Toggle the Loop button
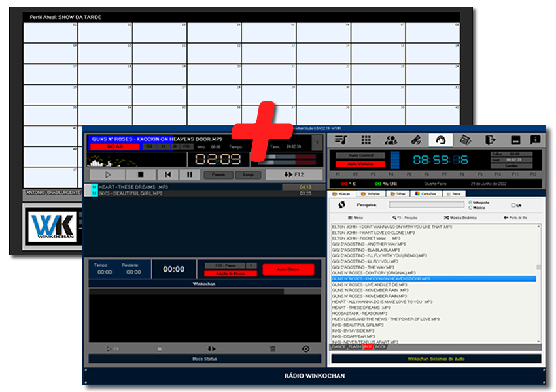The image size is (556, 392). [248, 174]
